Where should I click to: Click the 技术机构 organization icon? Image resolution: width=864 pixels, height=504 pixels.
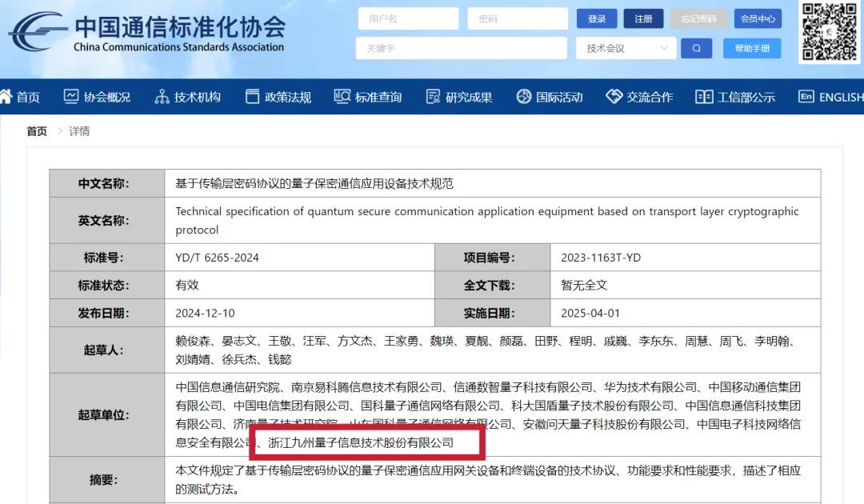pyautogui.click(x=162, y=97)
